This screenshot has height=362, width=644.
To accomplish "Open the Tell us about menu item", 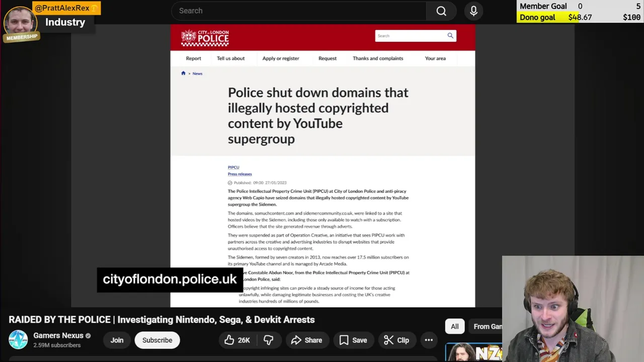I will click(230, 58).
